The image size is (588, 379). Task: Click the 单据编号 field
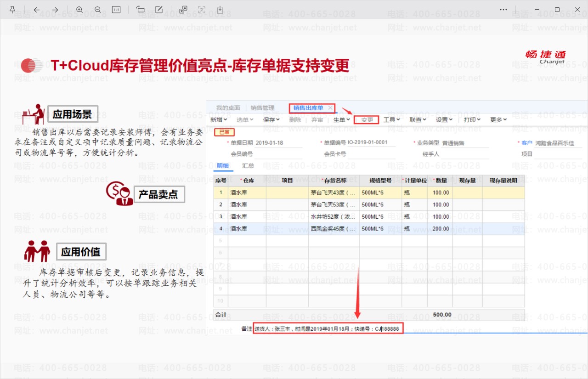371,143
